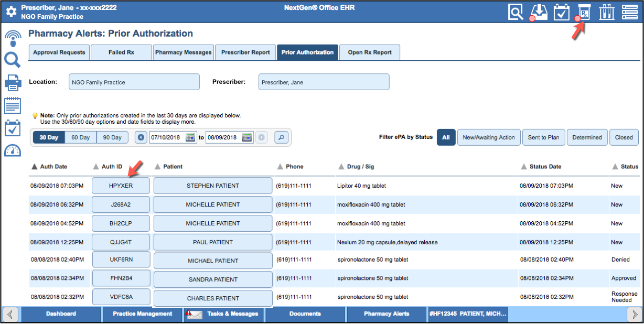Screen dimensions: 644x324
Task: Sort by Status column
Action: [625, 167]
